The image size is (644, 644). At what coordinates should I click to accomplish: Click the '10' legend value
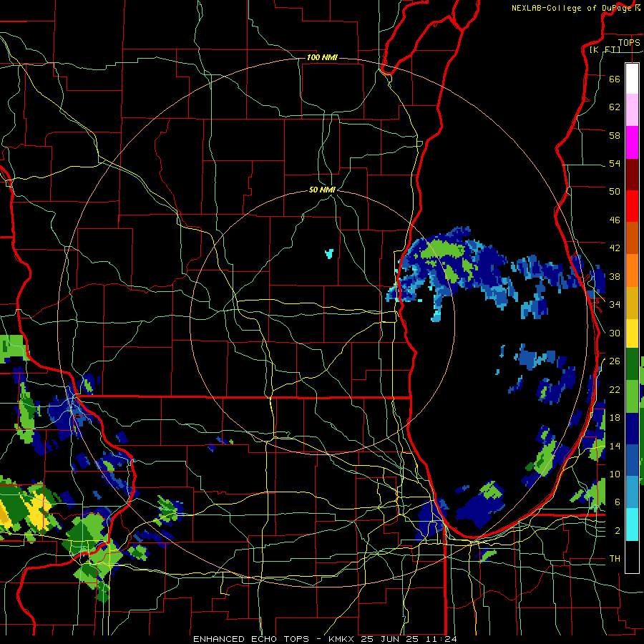(x=615, y=474)
